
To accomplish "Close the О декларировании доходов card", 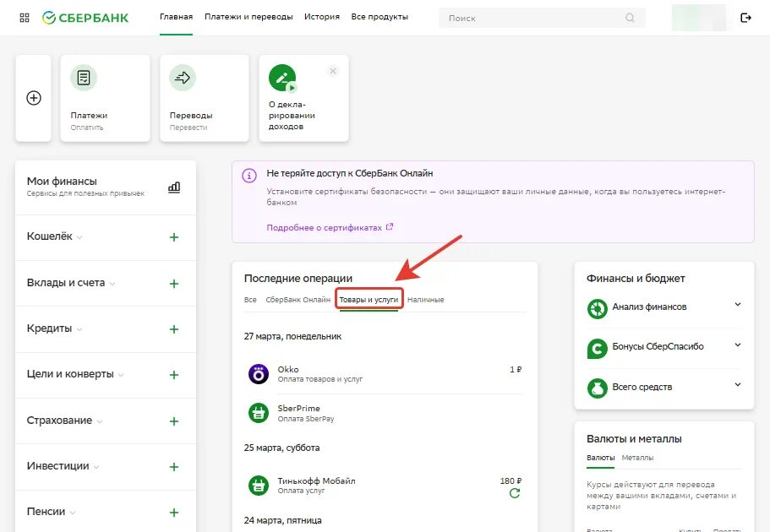I will point(333,71).
